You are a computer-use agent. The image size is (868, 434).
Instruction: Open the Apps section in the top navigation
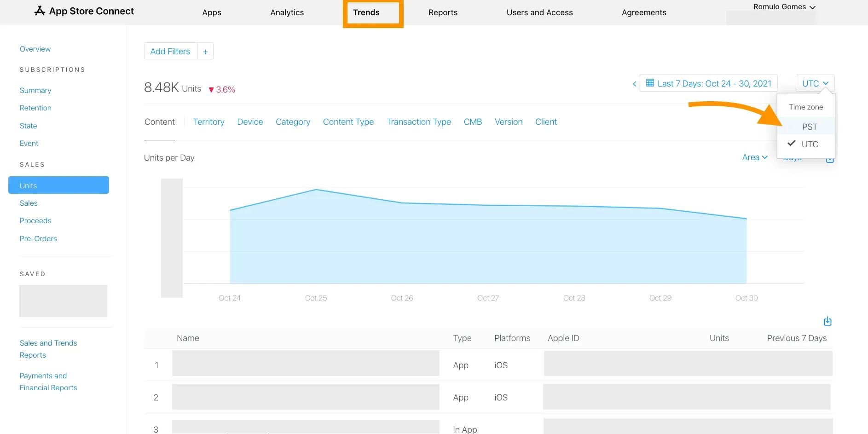click(212, 12)
